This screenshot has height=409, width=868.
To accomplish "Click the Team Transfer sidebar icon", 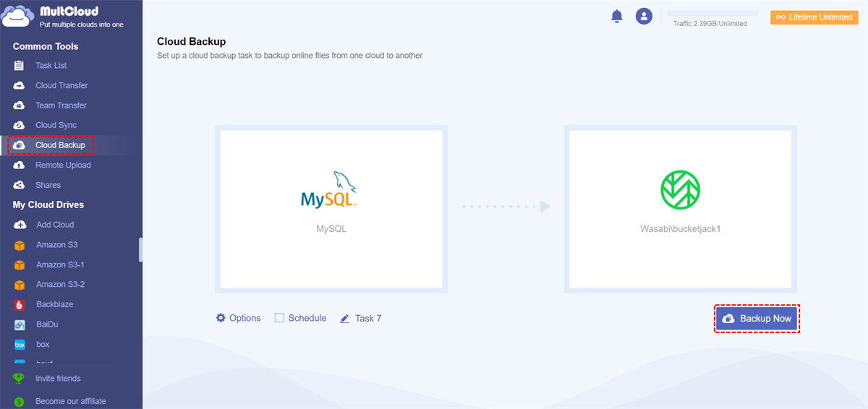I will [20, 106].
